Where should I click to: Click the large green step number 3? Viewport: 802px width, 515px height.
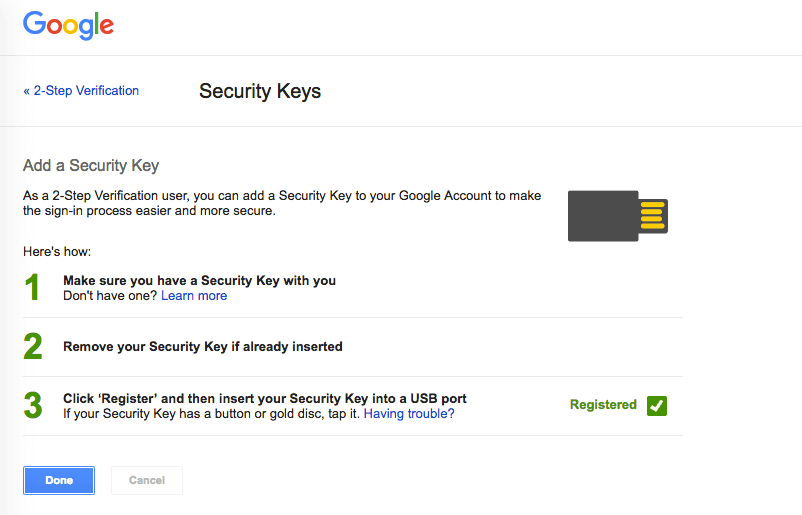tap(33, 406)
